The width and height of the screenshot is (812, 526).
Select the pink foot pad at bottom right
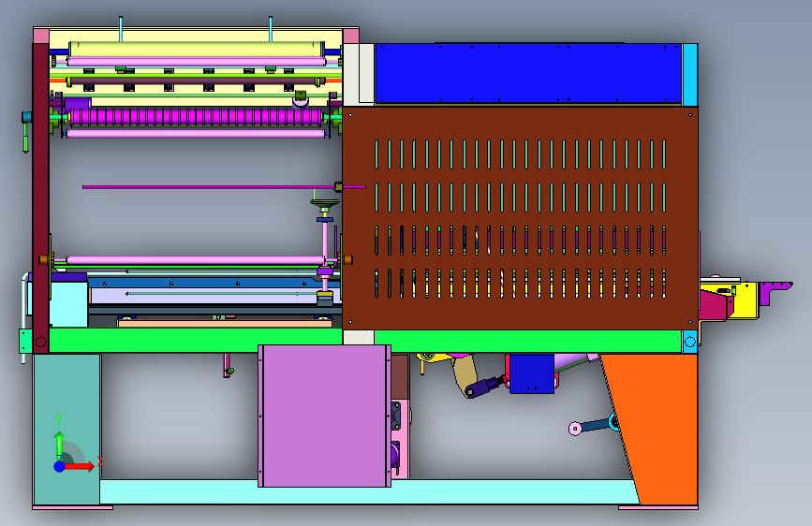tap(658, 507)
